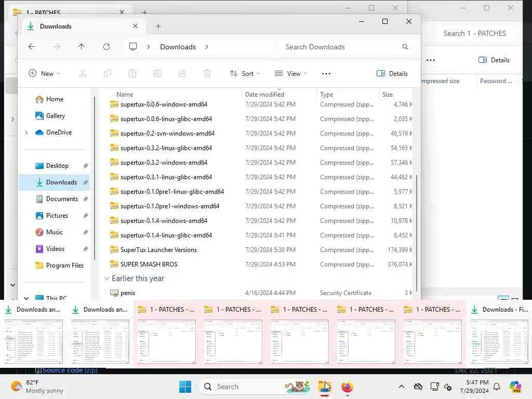Open Firefox from the taskbar

(347, 387)
